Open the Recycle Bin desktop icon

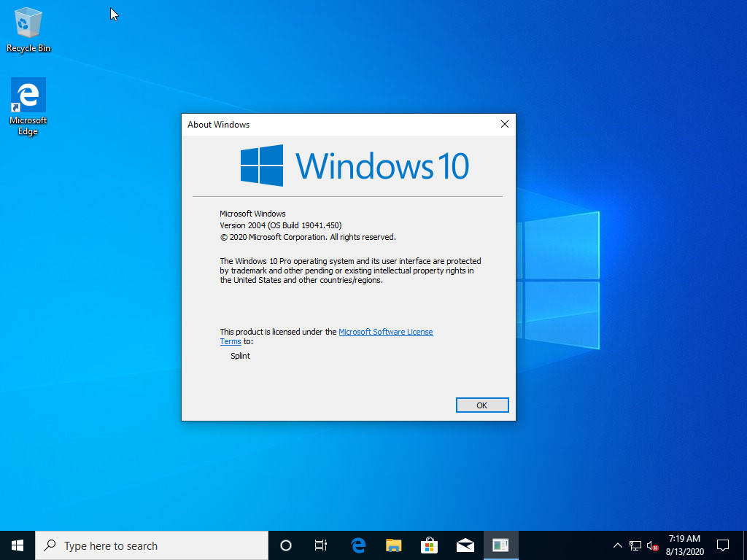28,29
